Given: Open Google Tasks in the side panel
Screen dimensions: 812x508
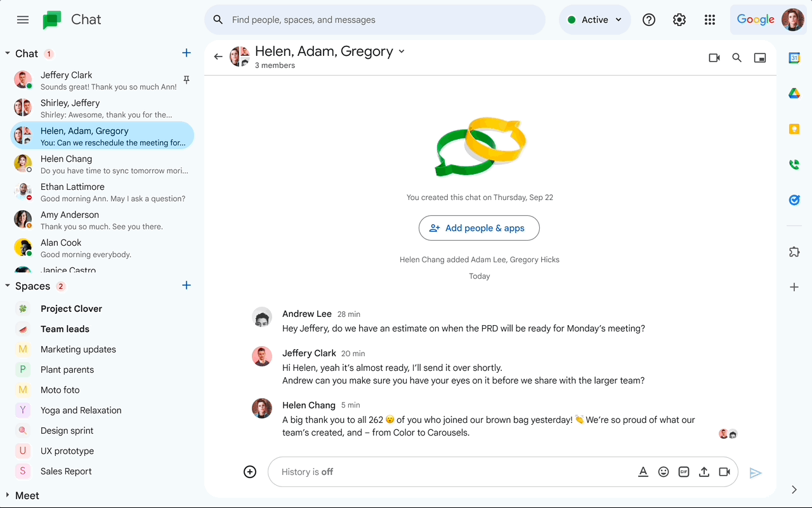Looking at the screenshot, I should pyautogui.click(x=794, y=199).
